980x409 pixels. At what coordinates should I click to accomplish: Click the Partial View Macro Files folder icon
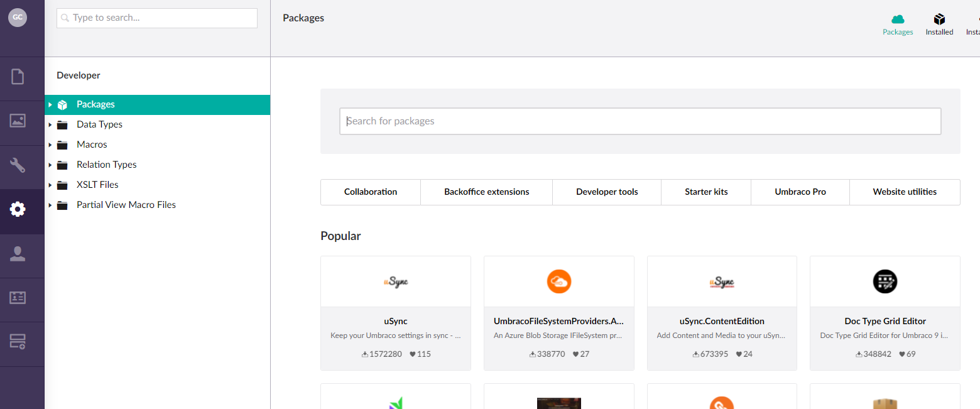point(62,205)
